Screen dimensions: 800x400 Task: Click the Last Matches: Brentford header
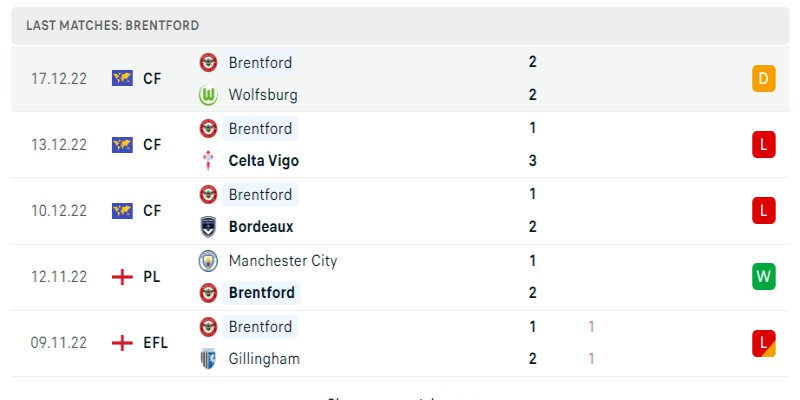[x=113, y=25]
